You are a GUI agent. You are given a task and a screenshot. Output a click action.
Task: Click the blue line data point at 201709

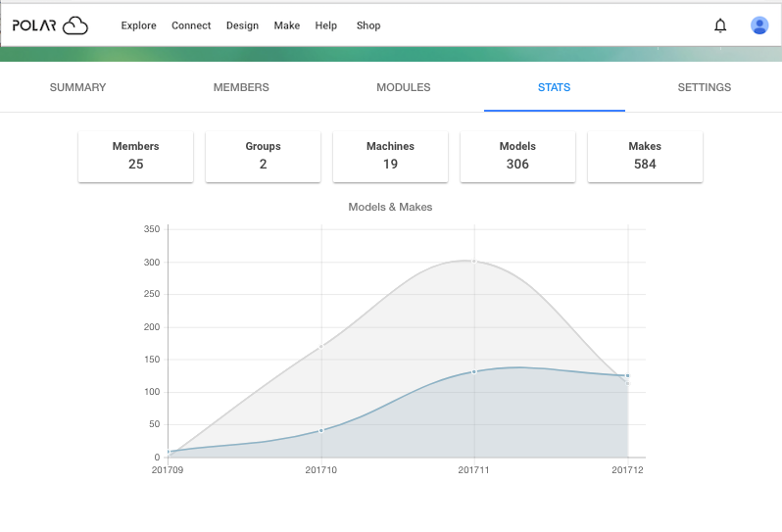pos(169,452)
